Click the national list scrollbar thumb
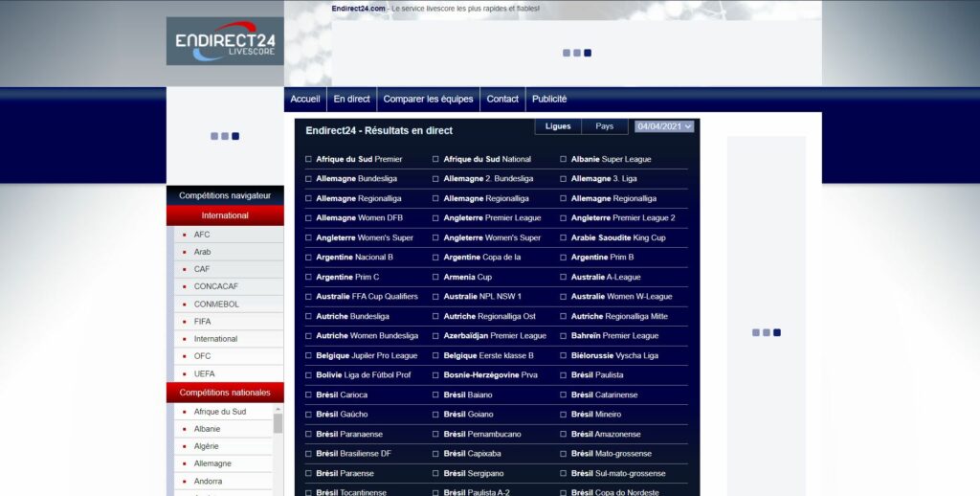 click(278, 423)
